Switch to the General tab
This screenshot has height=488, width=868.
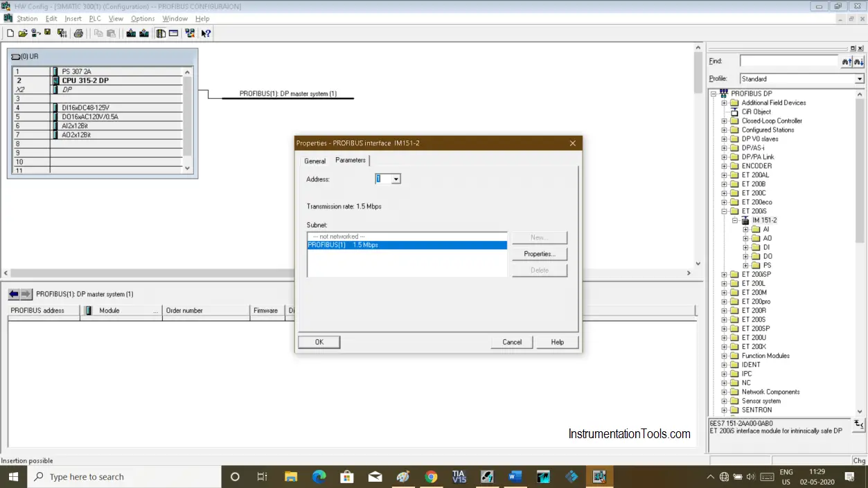pyautogui.click(x=315, y=161)
